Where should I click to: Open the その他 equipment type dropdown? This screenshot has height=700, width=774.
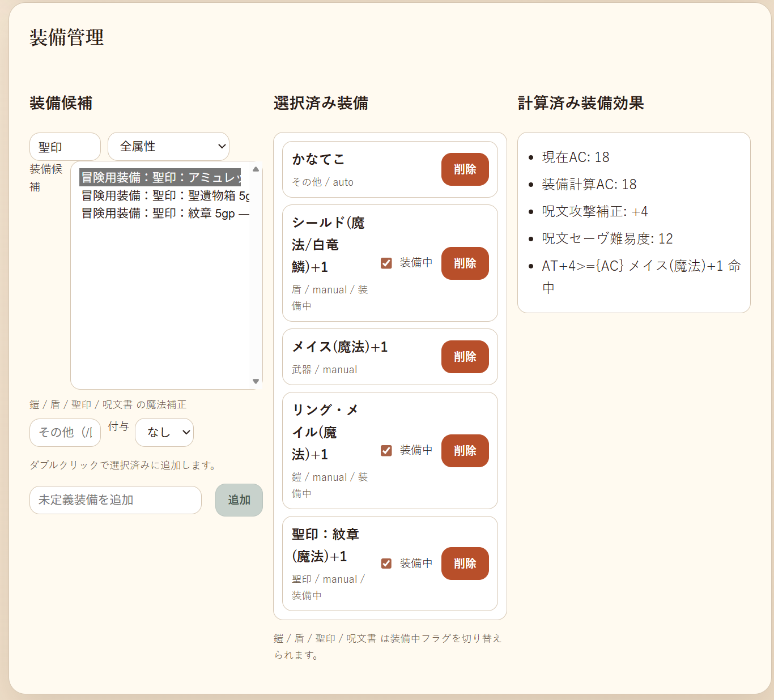coord(65,432)
